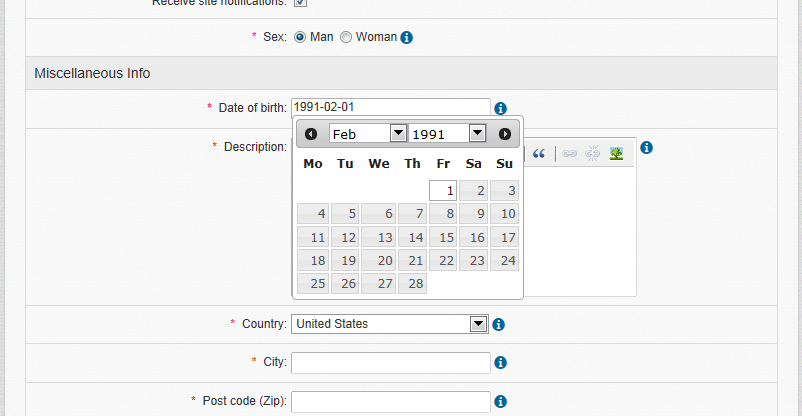
Task: Click info icon beside Sex options
Action: tap(407, 38)
